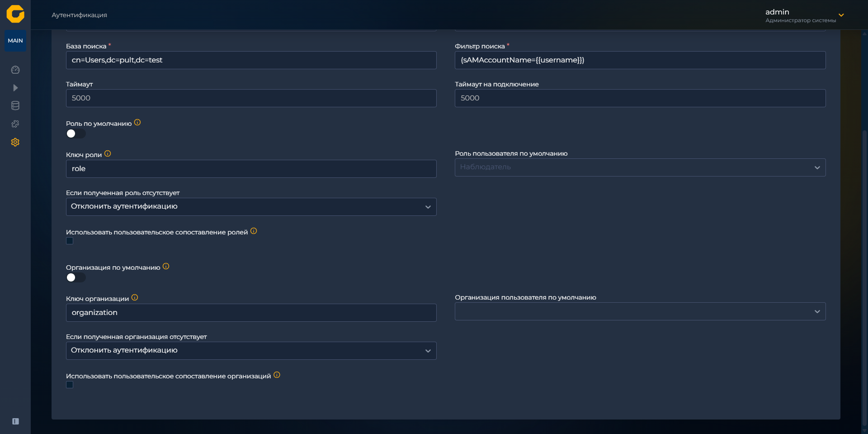
Task: Click into 'Таймаут на подключение' field
Action: tap(640, 98)
